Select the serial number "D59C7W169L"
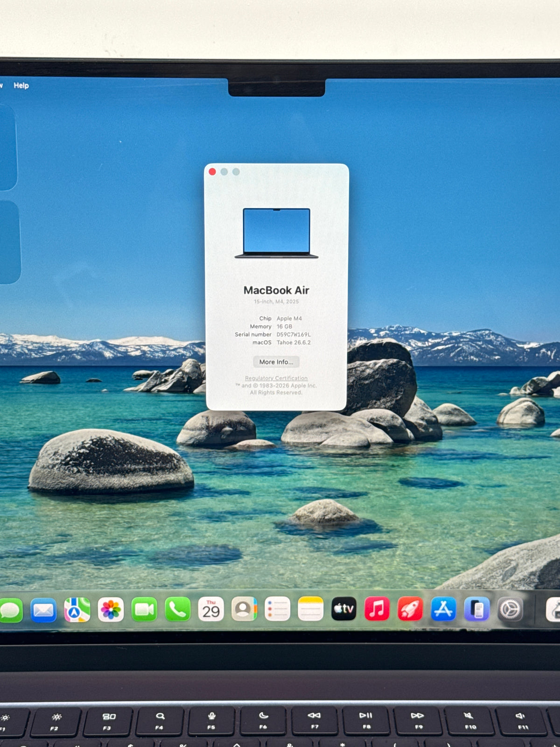The width and height of the screenshot is (560, 747). (294, 334)
